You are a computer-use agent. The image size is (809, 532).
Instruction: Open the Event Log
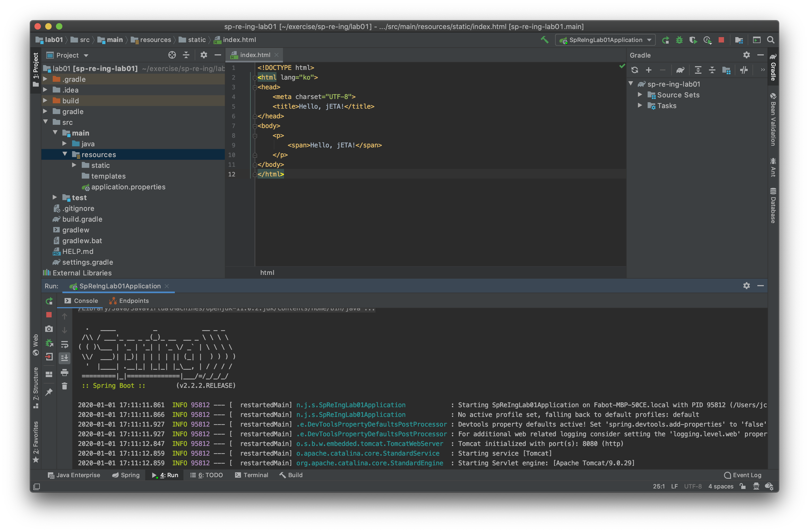743,475
